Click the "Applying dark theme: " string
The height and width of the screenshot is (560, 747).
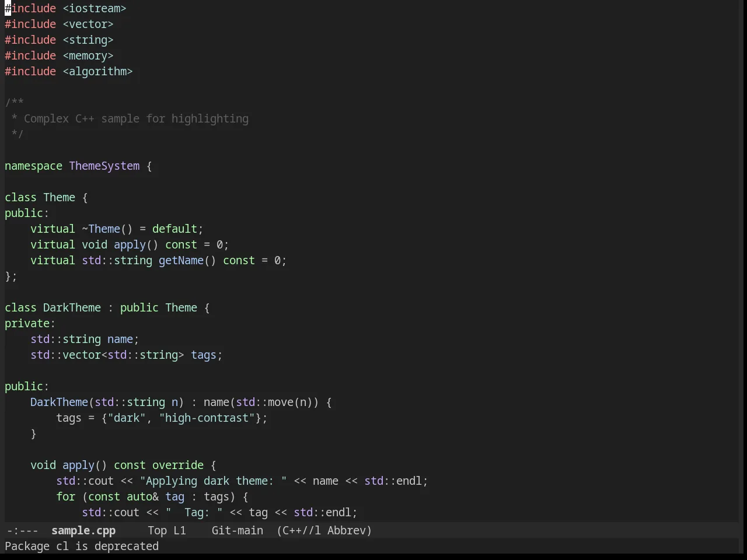[213, 481]
